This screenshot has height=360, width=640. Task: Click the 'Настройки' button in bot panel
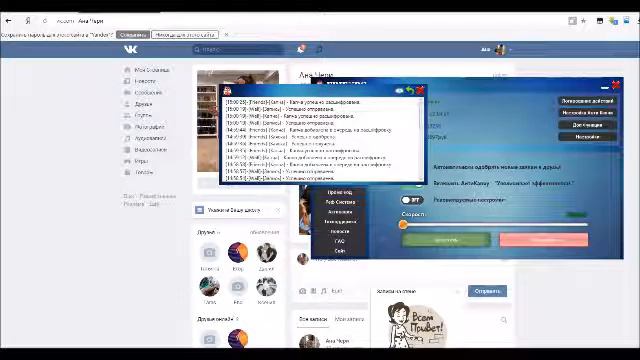(587, 137)
